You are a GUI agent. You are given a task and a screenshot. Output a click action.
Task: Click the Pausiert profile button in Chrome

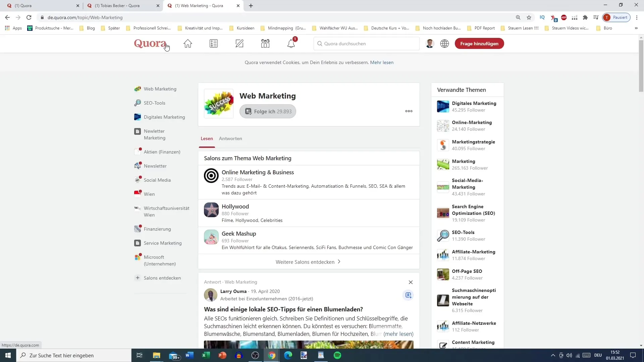pos(616,17)
